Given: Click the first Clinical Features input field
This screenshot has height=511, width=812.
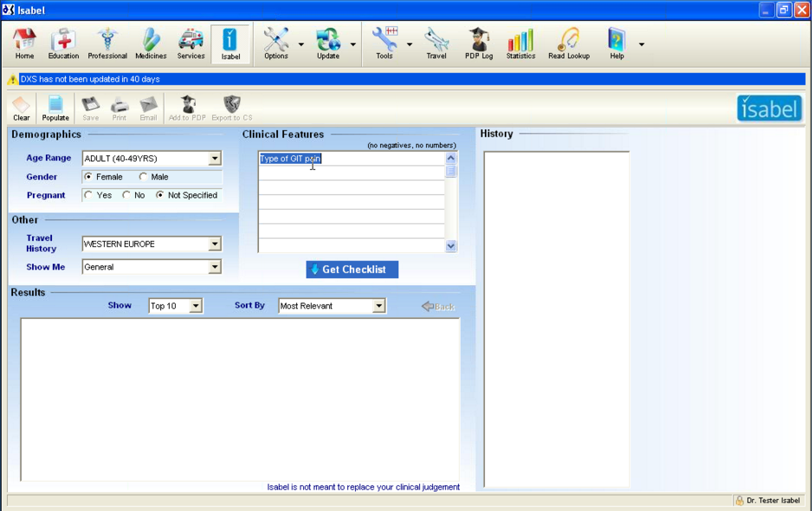Looking at the screenshot, I should (x=351, y=158).
